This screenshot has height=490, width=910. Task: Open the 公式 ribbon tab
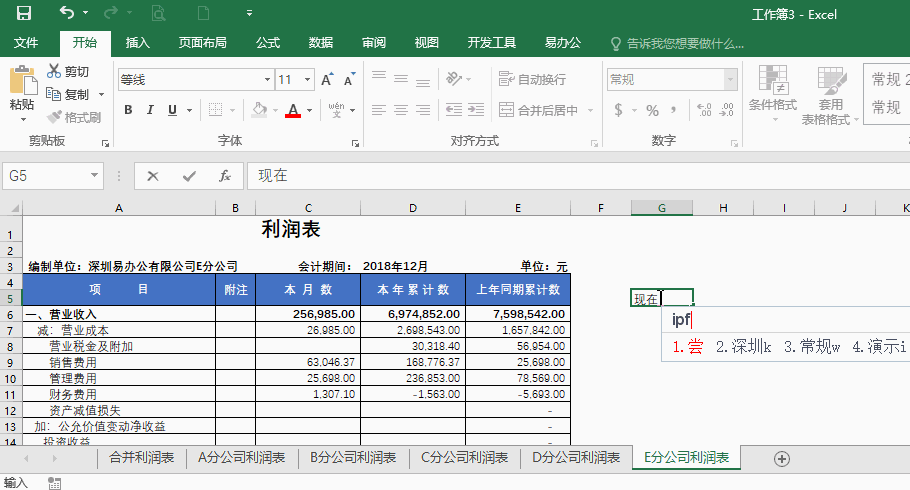[268, 43]
